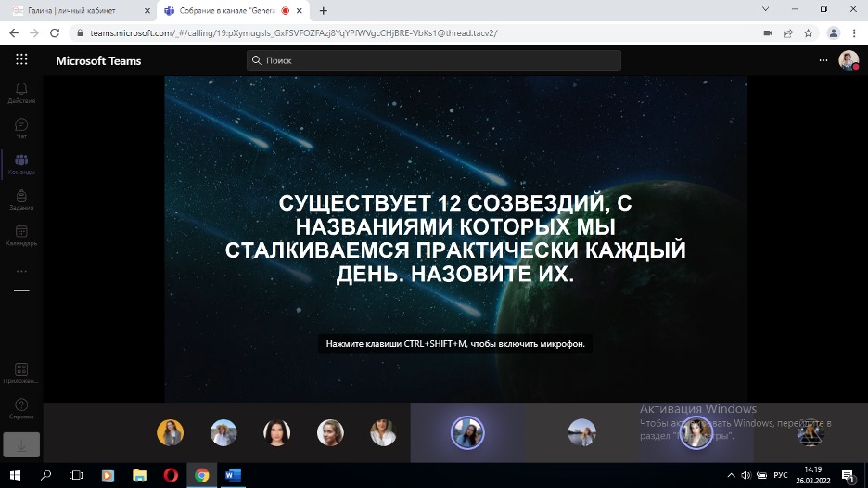This screenshot has height=488, width=868.
Task: Open the Teams profile avatar menu
Action: (x=848, y=60)
